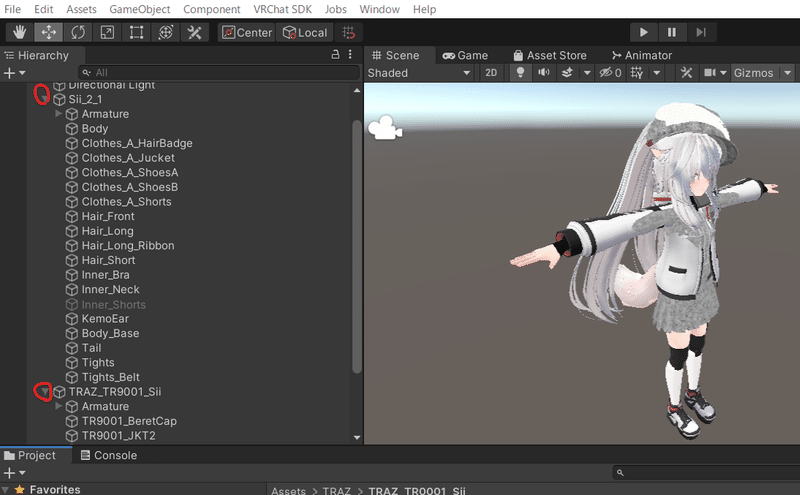Select Tights_Belt object
This screenshot has width=800, height=495.
tap(111, 377)
